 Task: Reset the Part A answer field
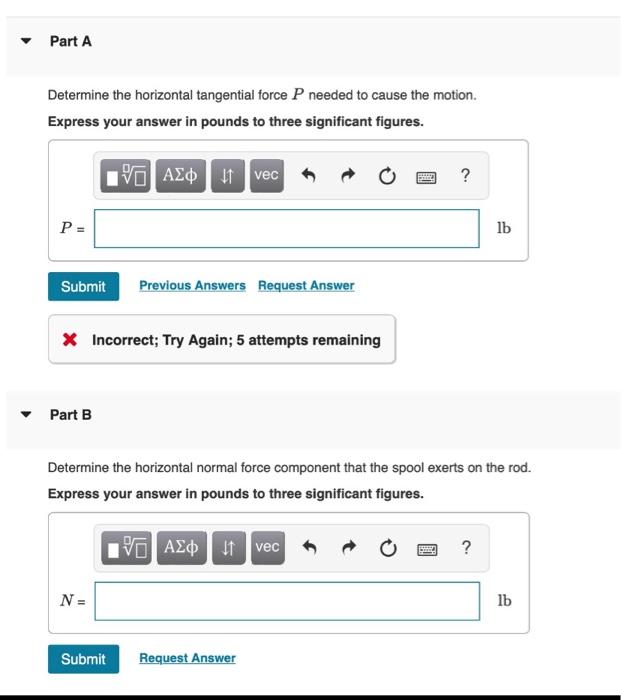387,176
